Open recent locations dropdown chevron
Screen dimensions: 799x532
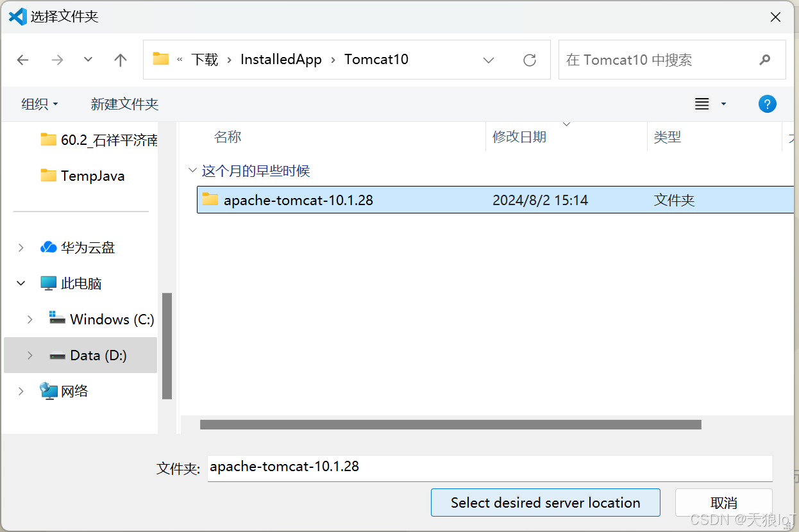click(x=88, y=60)
